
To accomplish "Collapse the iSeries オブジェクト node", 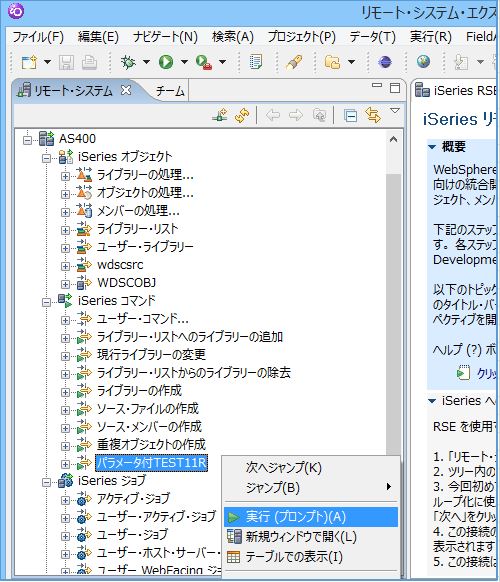I will 46,158.
